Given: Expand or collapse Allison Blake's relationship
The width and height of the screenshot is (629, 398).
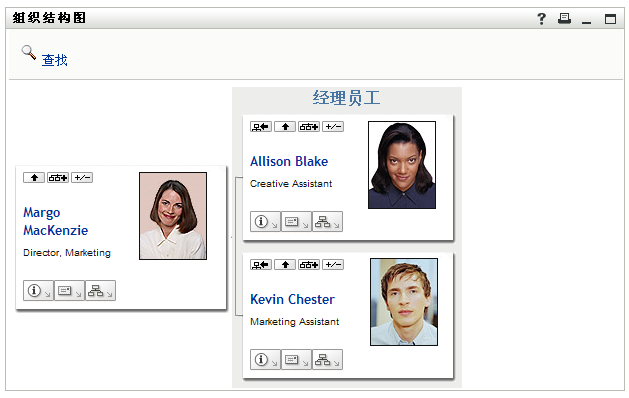Looking at the screenshot, I should click(x=333, y=127).
